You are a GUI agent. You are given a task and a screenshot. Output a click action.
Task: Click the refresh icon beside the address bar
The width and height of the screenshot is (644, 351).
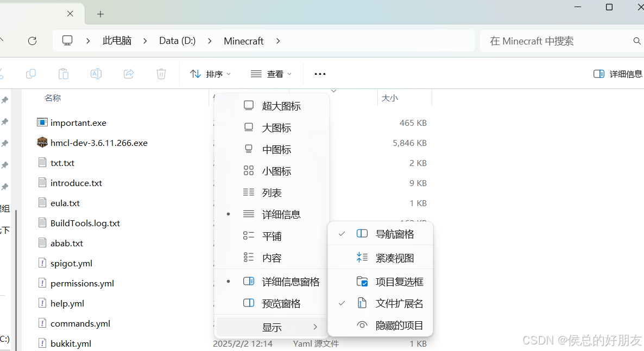[32, 41]
